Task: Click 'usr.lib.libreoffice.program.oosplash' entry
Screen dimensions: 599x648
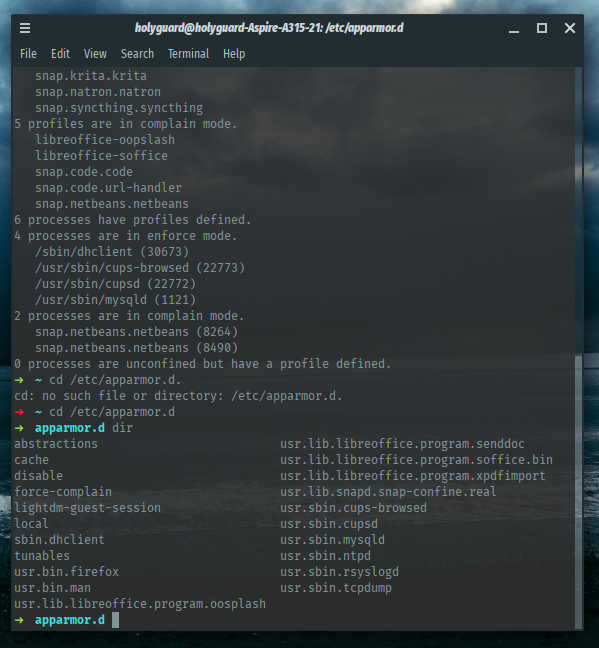Action: [140, 604]
